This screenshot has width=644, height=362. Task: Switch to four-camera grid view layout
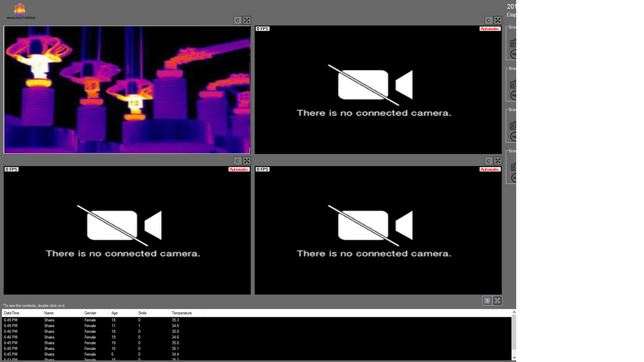[497, 301]
